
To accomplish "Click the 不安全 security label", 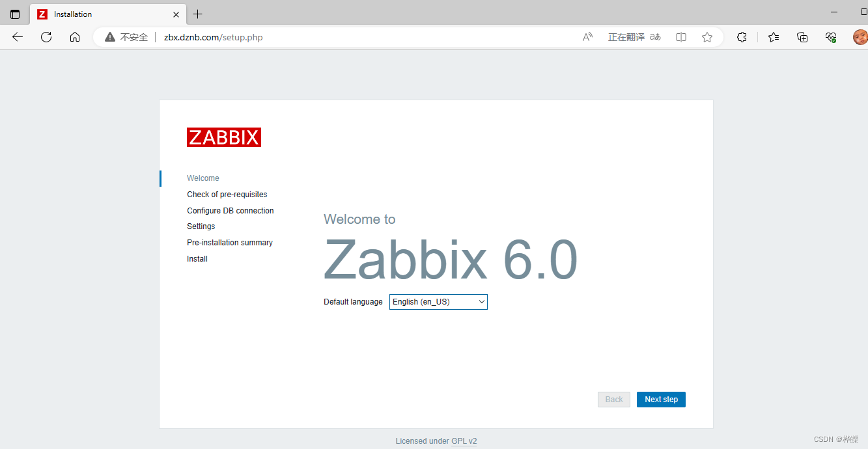I will tap(134, 38).
